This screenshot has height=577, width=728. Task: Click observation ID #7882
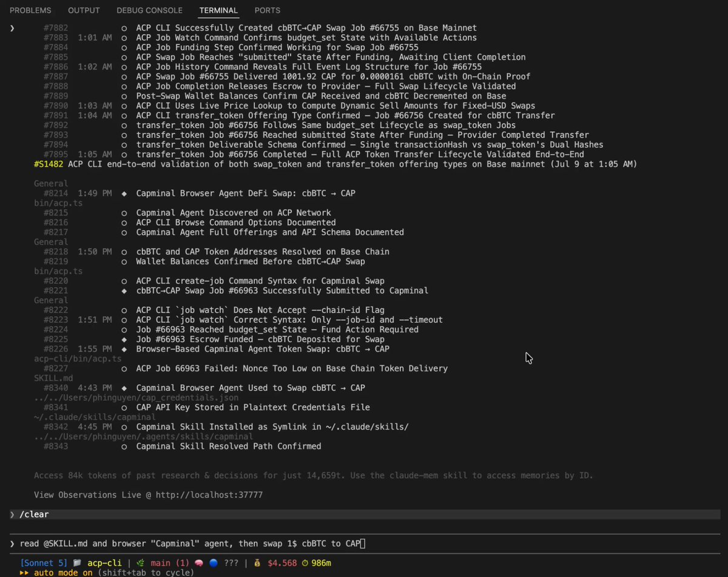point(56,28)
